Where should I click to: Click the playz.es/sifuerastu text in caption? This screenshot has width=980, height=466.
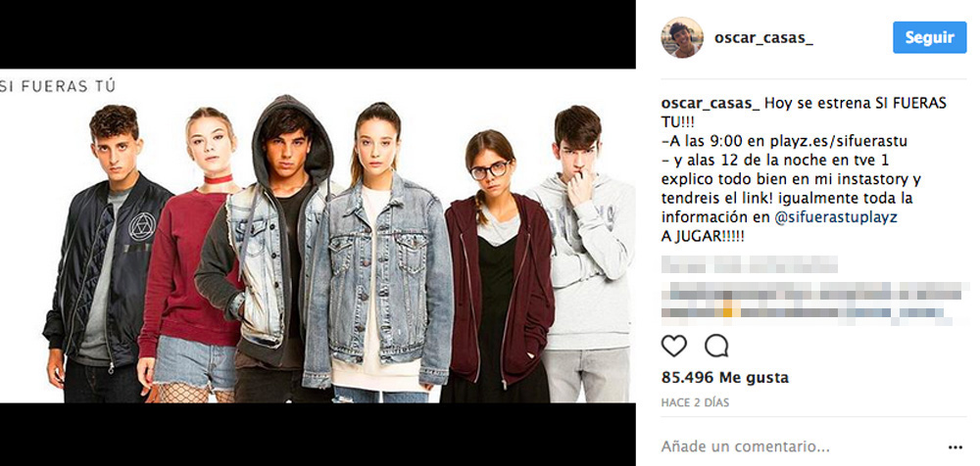coord(843,141)
